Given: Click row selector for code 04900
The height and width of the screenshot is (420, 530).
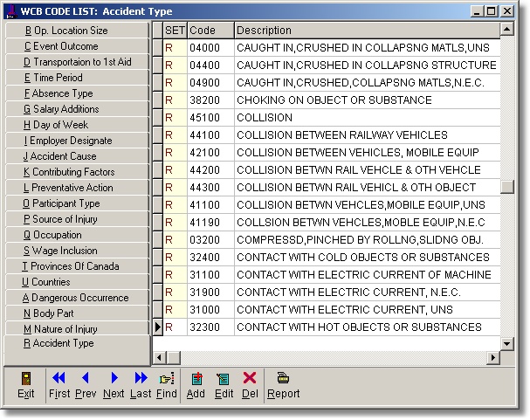Looking at the screenshot, I should coord(158,83).
